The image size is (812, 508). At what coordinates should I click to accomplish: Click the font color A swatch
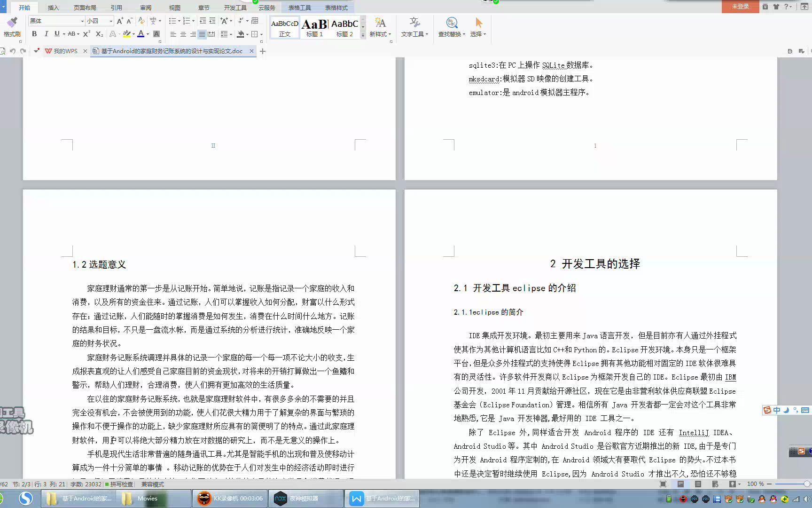(141, 34)
